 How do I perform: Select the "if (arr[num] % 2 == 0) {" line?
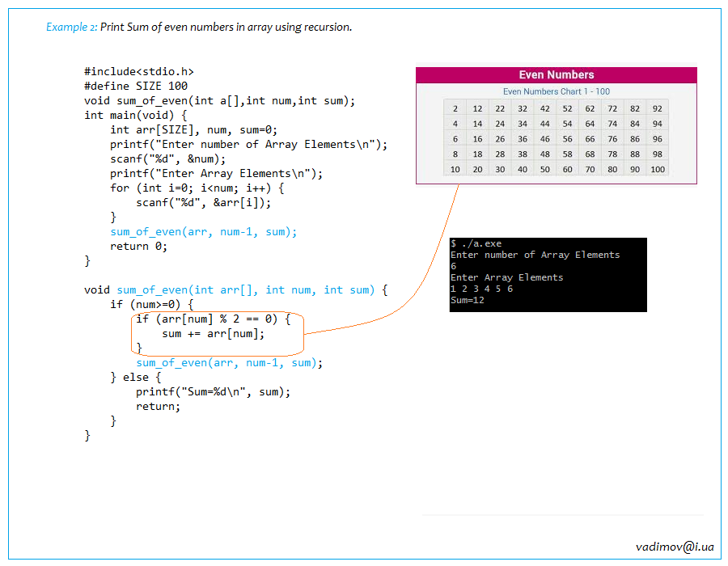[213, 319]
